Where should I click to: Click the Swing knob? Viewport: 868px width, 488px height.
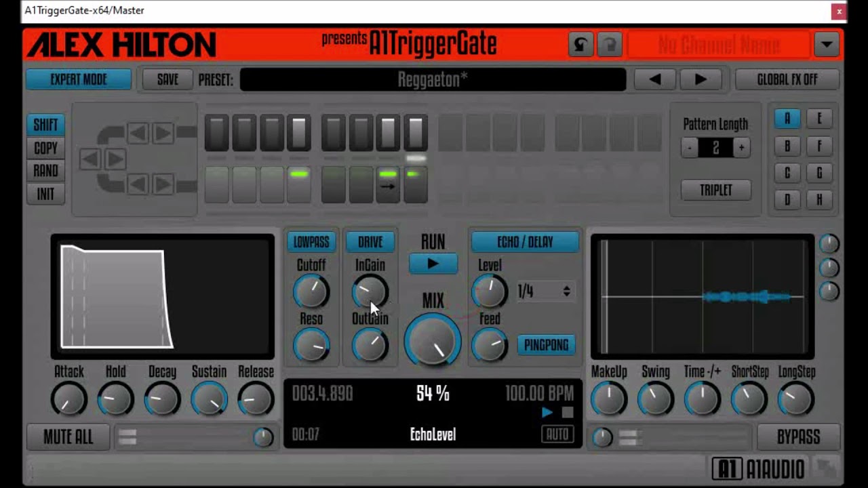pyautogui.click(x=656, y=400)
